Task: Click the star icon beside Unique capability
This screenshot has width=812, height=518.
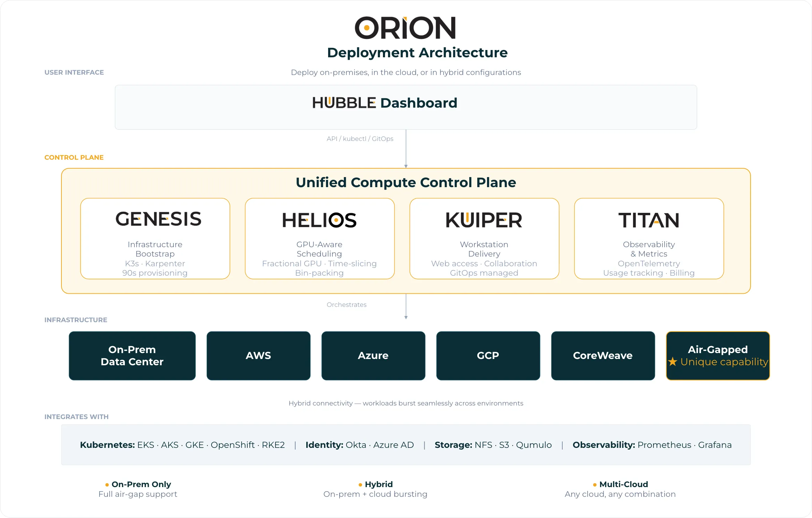Action: coord(673,362)
